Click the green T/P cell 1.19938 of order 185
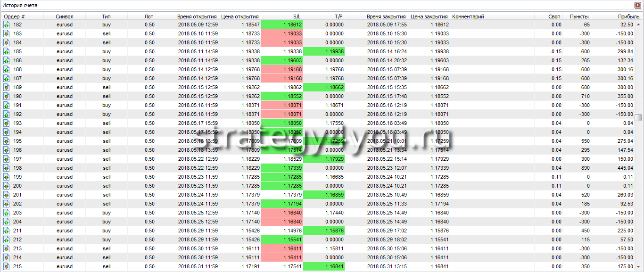 324,51
